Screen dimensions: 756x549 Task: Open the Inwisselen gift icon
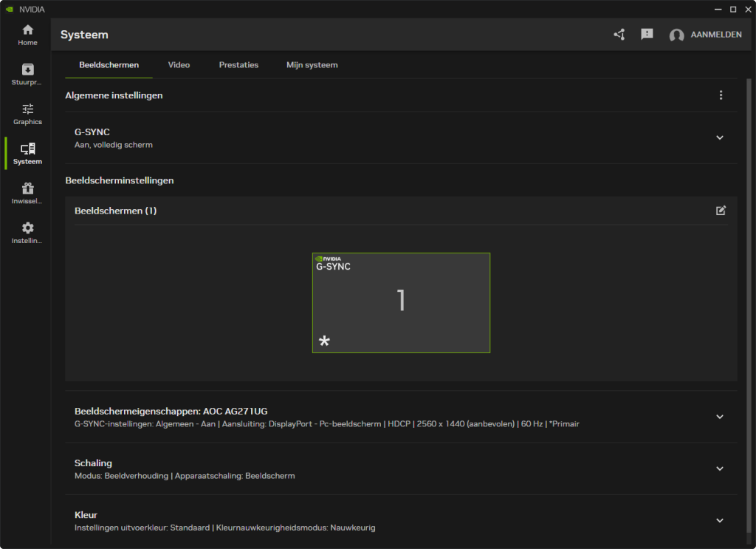pyautogui.click(x=27, y=193)
